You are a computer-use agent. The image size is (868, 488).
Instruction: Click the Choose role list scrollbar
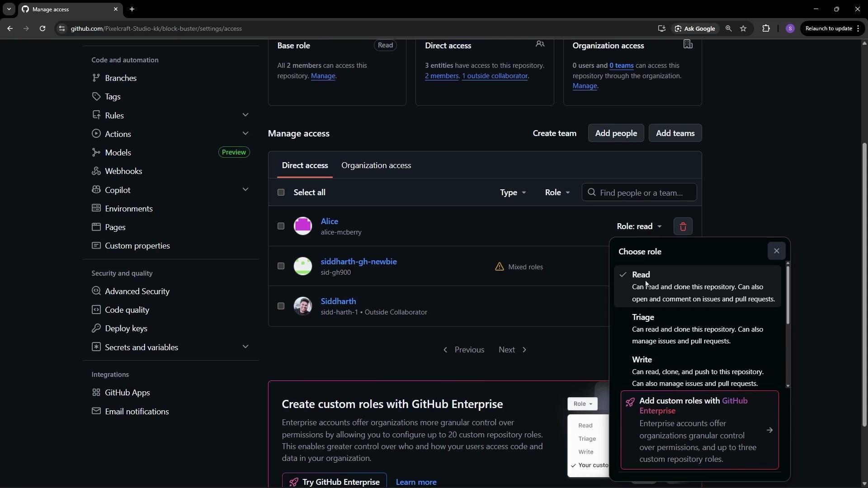pyautogui.click(x=788, y=295)
